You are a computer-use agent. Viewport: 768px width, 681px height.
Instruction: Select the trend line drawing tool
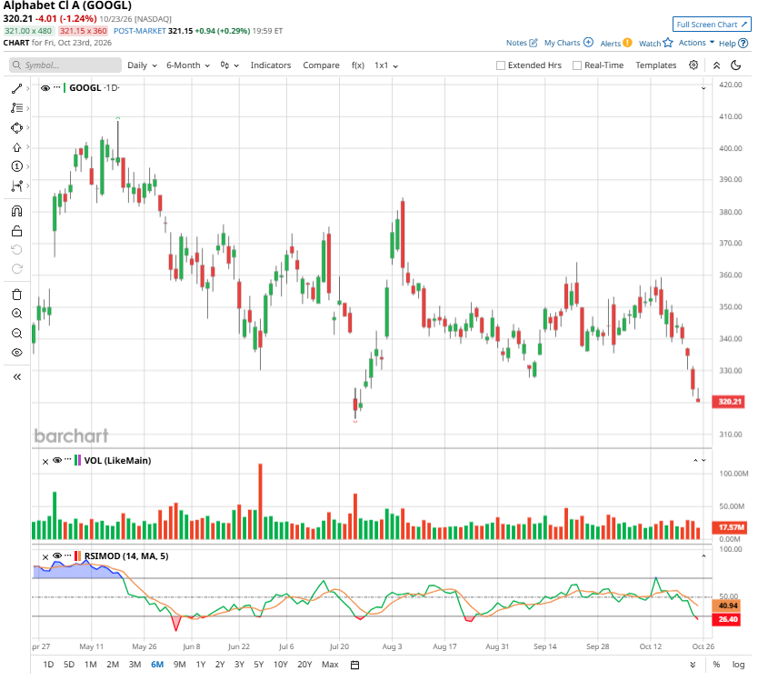(17, 89)
